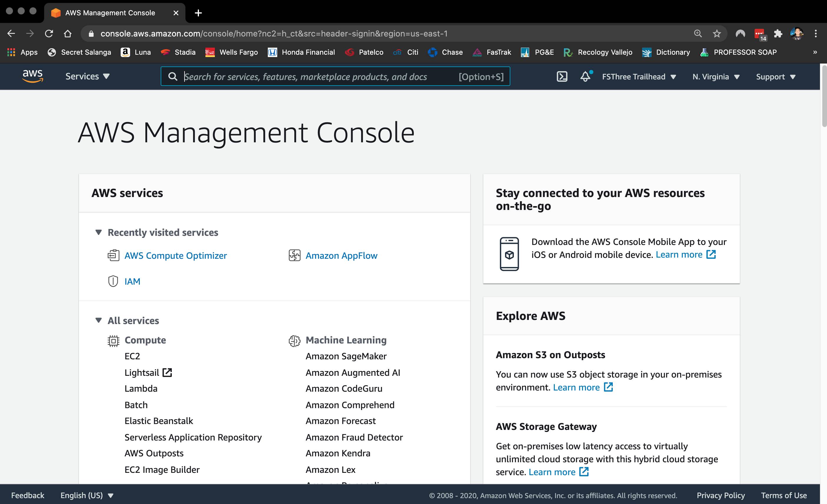Open Amazon SageMaker service
The image size is (827, 504).
click(x=346, y=356)
